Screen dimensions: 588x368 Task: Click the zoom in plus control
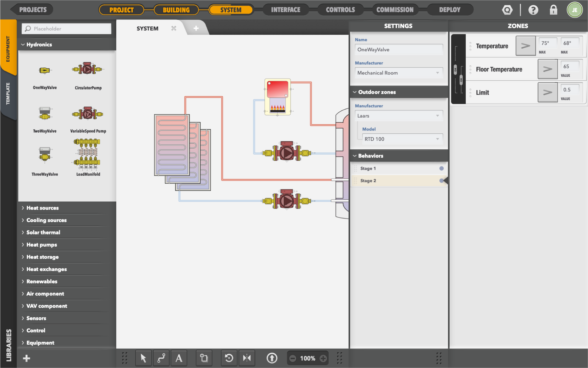point(323,358)
